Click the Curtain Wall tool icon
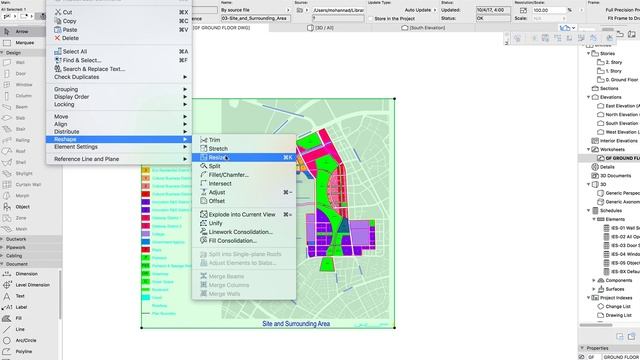This screenshot has width=640, height=360. (7, 184)
